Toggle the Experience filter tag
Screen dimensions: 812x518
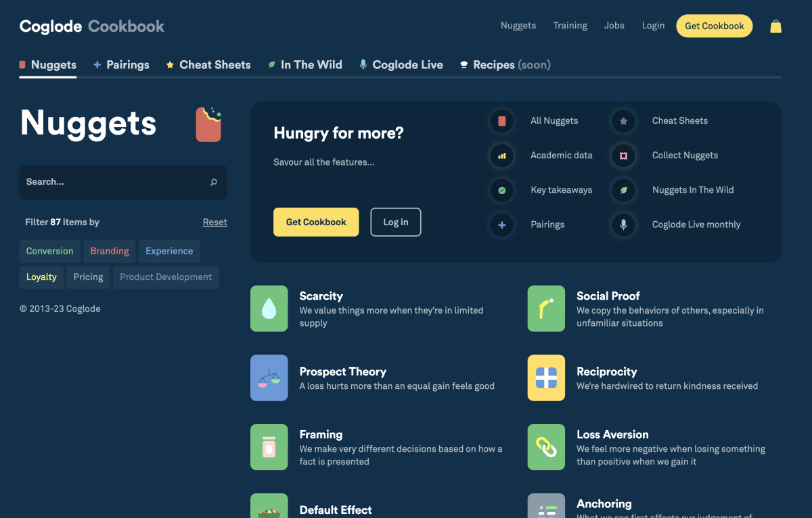169,251
